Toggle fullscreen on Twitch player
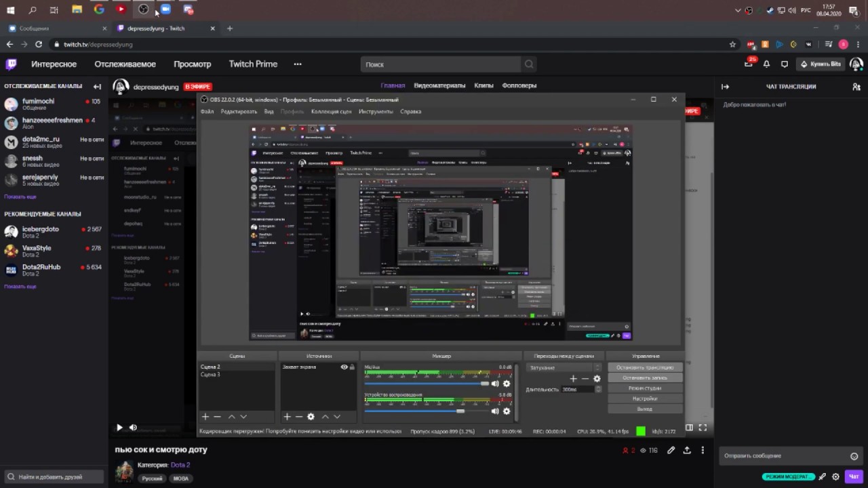Screen dimensions: 868x488 [703, 428]
